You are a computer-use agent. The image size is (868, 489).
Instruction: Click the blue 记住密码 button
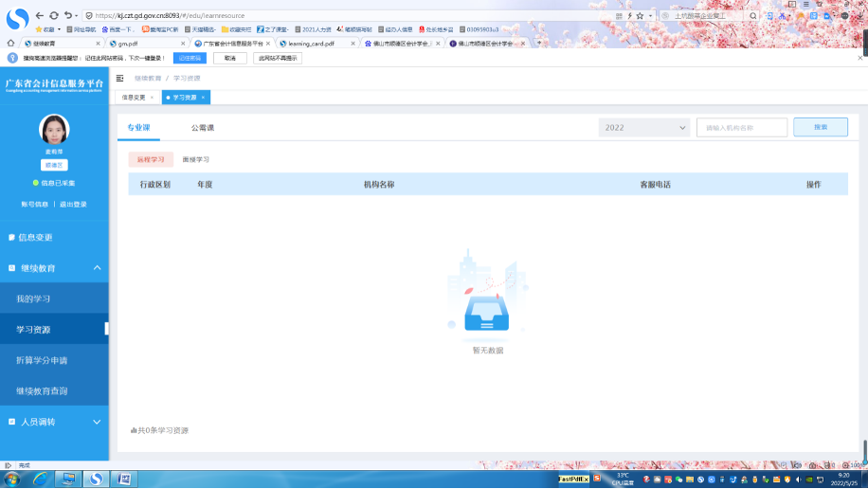pyautogui.click(x=190, y=58)
